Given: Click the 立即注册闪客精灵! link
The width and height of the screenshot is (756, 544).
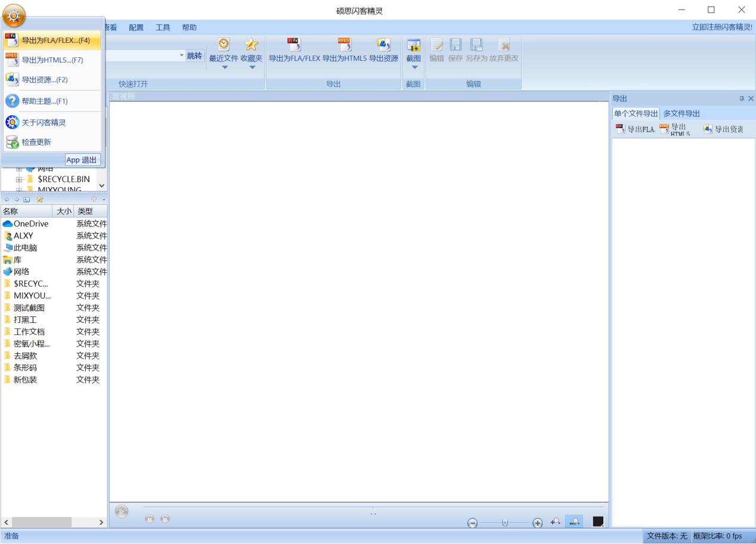Looking at the screenshot, I should [x=721, y=27].
